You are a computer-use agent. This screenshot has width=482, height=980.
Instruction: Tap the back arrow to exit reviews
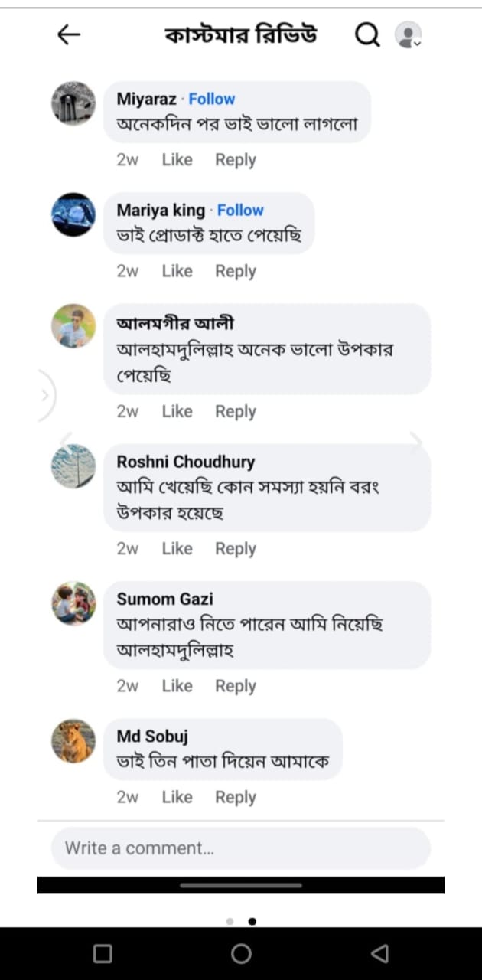click(x=68, y=34)
